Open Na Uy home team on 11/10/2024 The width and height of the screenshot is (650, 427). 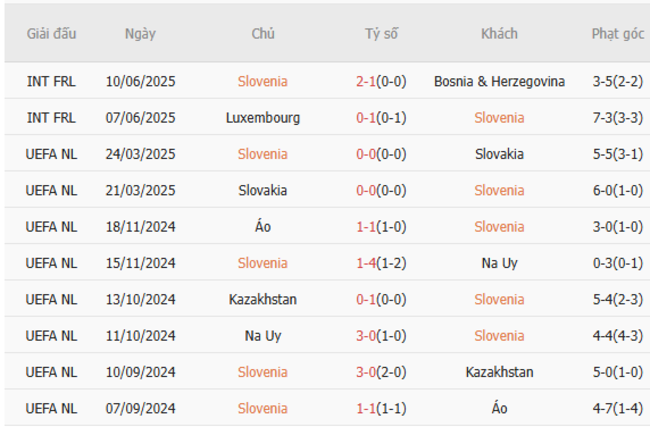point(263,336)
